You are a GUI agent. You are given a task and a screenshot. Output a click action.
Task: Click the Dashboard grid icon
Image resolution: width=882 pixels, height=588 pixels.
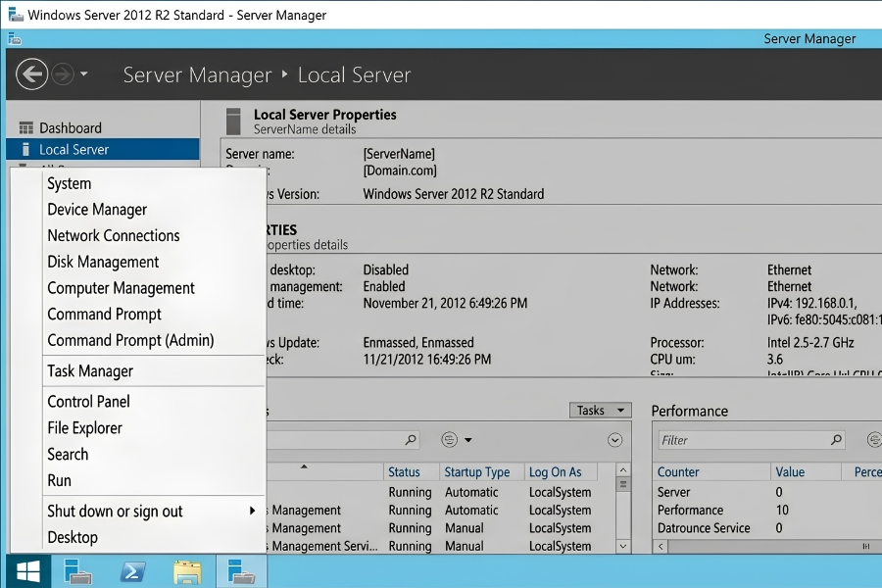(x=25, y=128)
